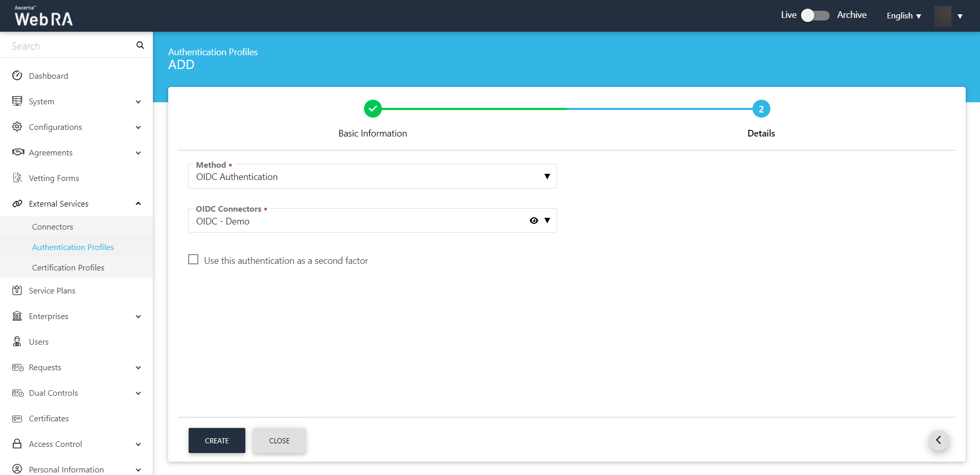Click the Dashboard gauge icon
This screenshot has height=475, width=980.
(x=17, y=76)
